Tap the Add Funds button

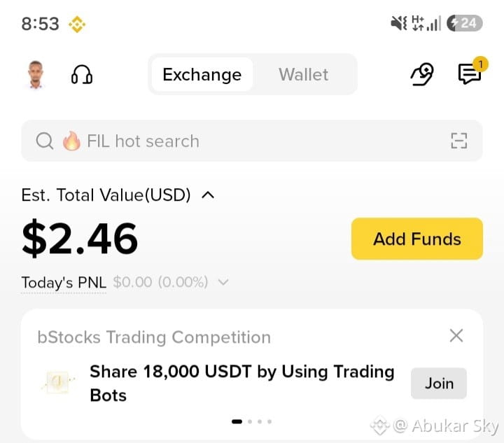click(x=417, y=239)
